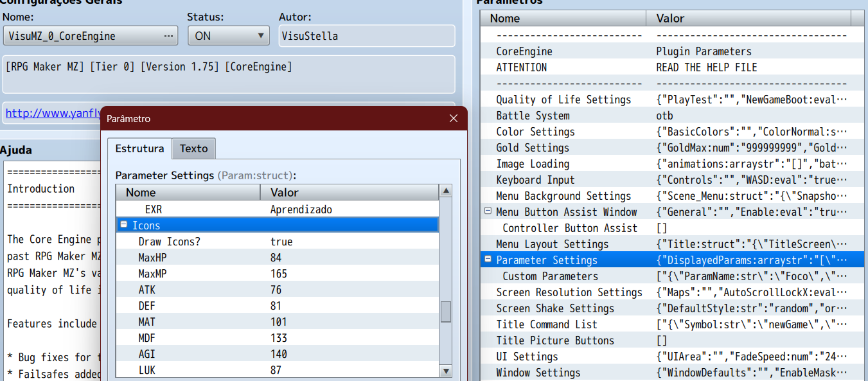Screen dimensions: 868x381
Task: Switch to the Estrutura tab
Action: (x=139, y=148)
